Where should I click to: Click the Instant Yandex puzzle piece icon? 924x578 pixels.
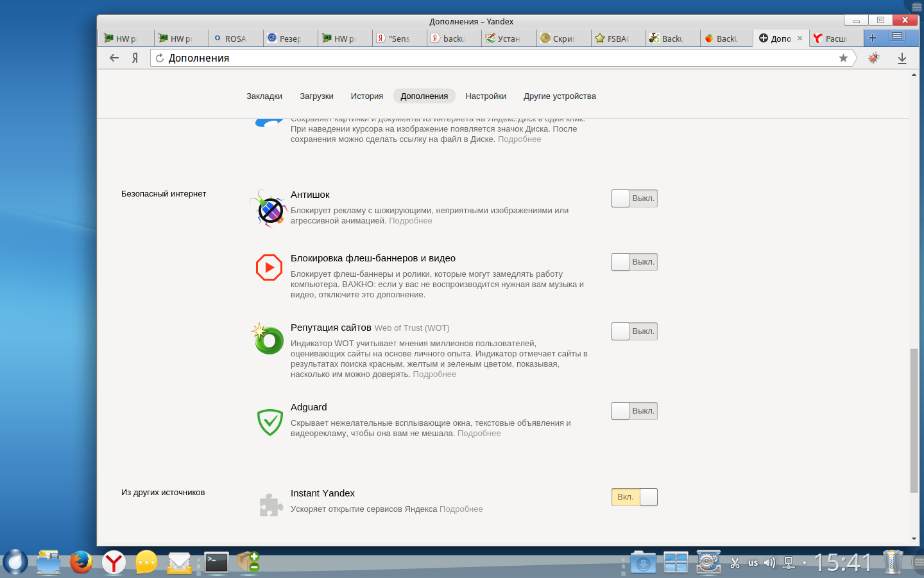pyautogui.click(x=271, y=505)
